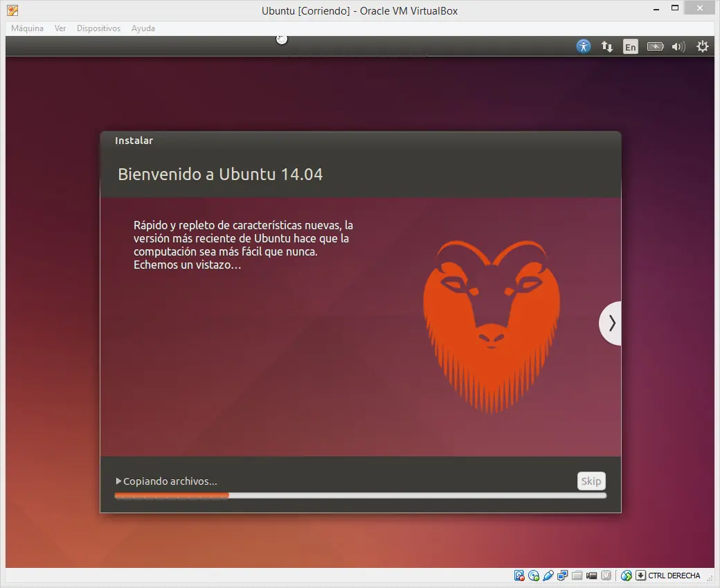The width and height of the screenshot is (720, 588).
Task: Advance slideshow with the right arrow
Action: pos(611,323)
